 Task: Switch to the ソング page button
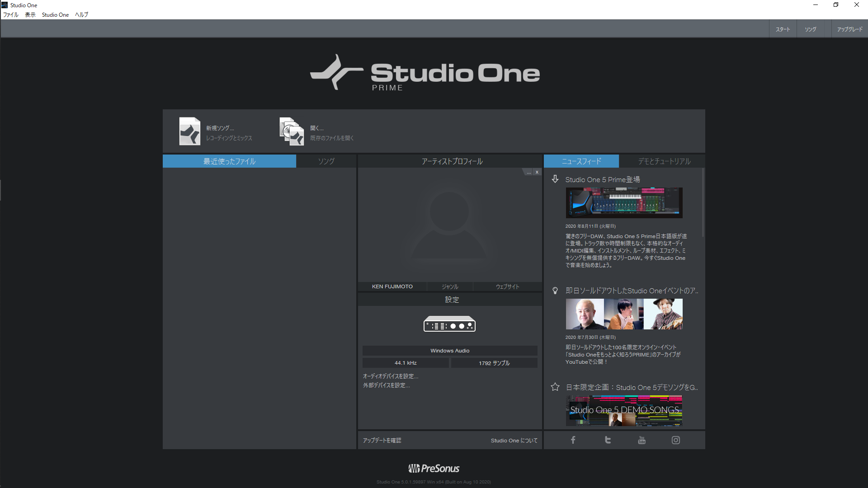click(x=810, y=29)
